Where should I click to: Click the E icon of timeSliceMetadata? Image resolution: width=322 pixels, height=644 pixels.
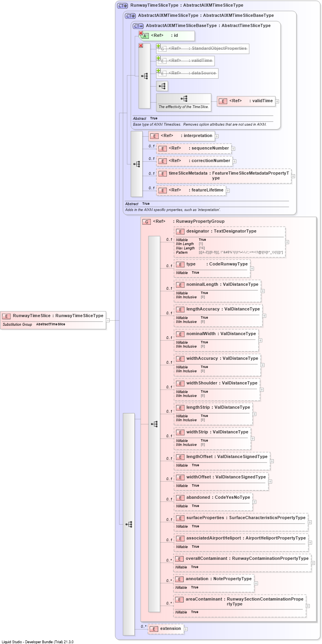click(x=163, y=173)
